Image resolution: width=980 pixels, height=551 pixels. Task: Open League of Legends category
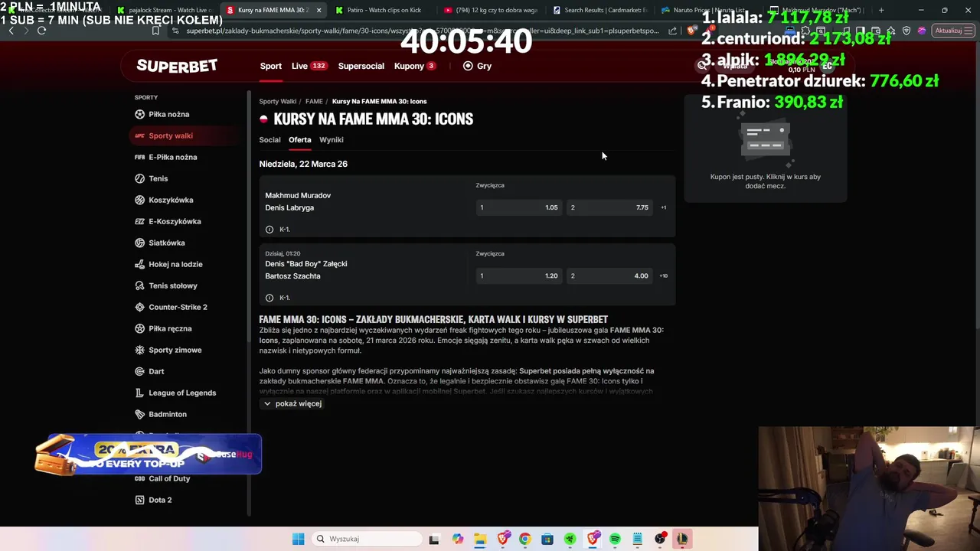pos(175,393)
